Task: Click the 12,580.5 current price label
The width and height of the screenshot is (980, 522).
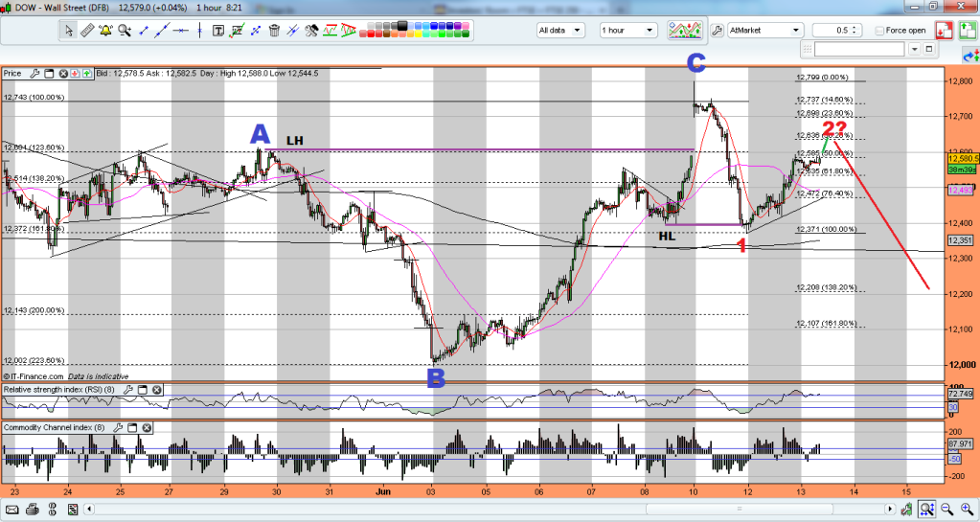Action: 963,159
